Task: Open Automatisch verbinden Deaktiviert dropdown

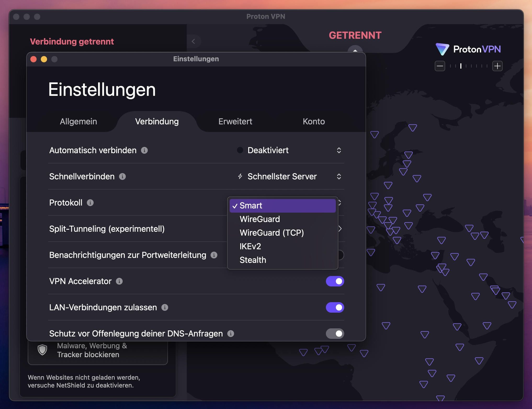Action: 289,150
